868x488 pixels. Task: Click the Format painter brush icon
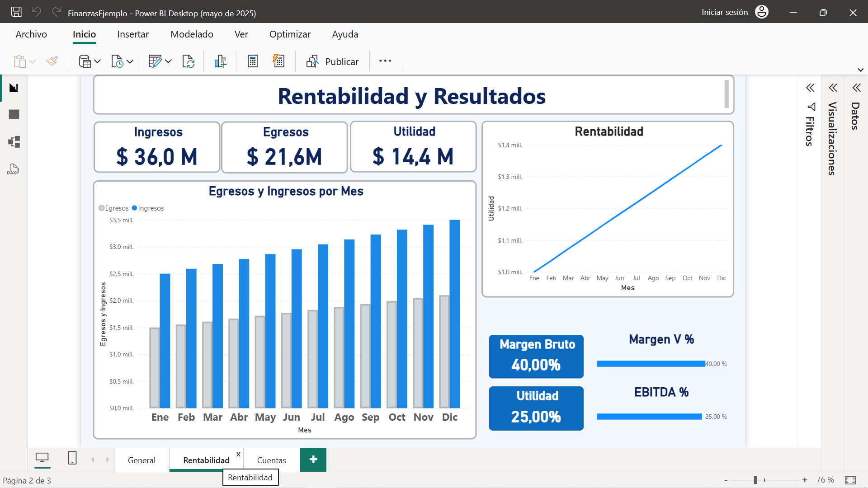(x=52, y=61)
